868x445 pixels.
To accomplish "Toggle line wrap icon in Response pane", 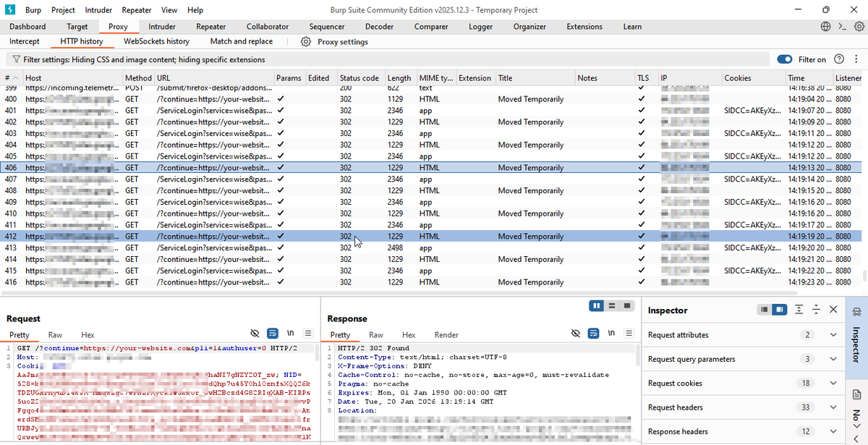I will (x=594, y=334).
